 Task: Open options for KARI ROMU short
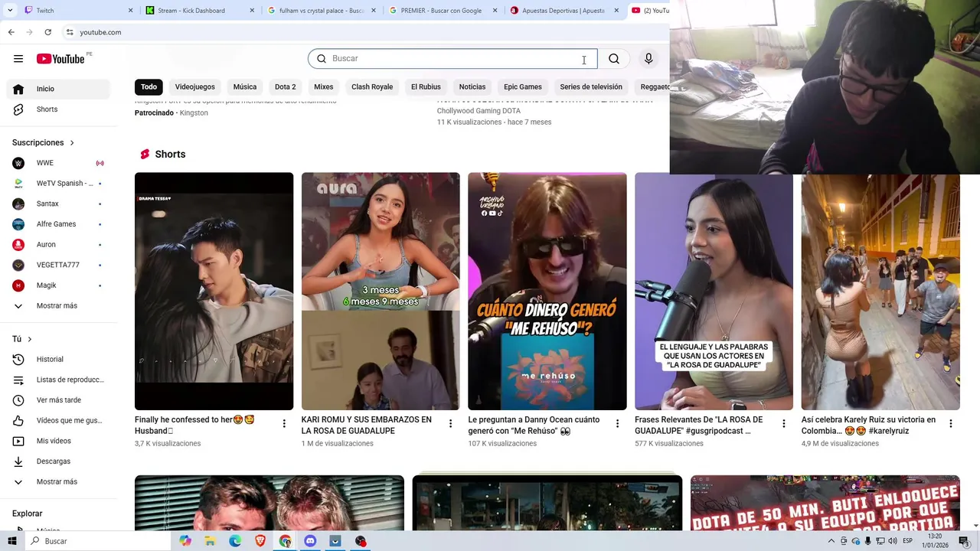pyautogui.click(x=450, y=424)
